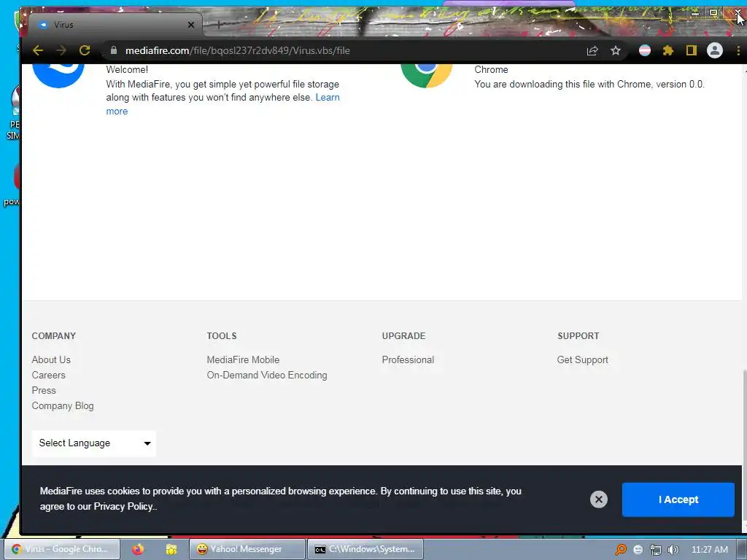Reload the MediaFire page
This screenshot has height=560, width=747.
(85, 50)
